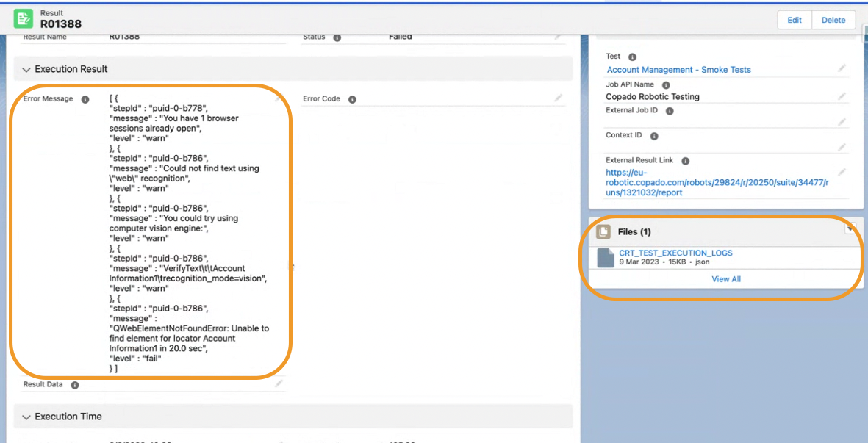Viewport: 868px width, 443px height.
Task: Collapse the Execution Result section
Action: [x=26, y=70]
